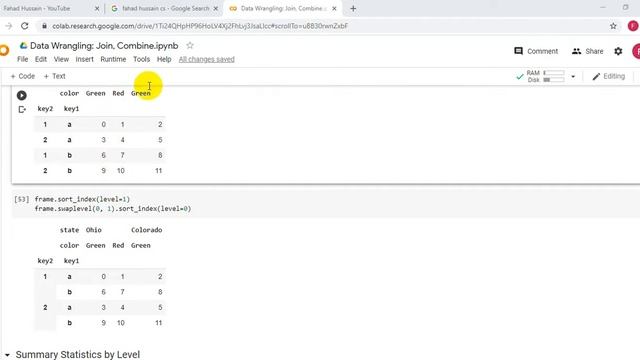Add a new Text cell
The width and height of the screenshot is (640, 360).
[54, 76]
